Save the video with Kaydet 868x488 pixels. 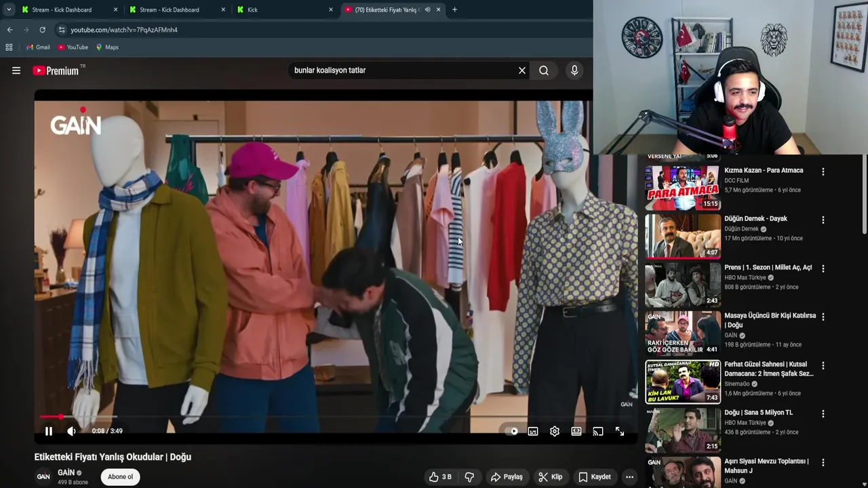click(595, 477)
